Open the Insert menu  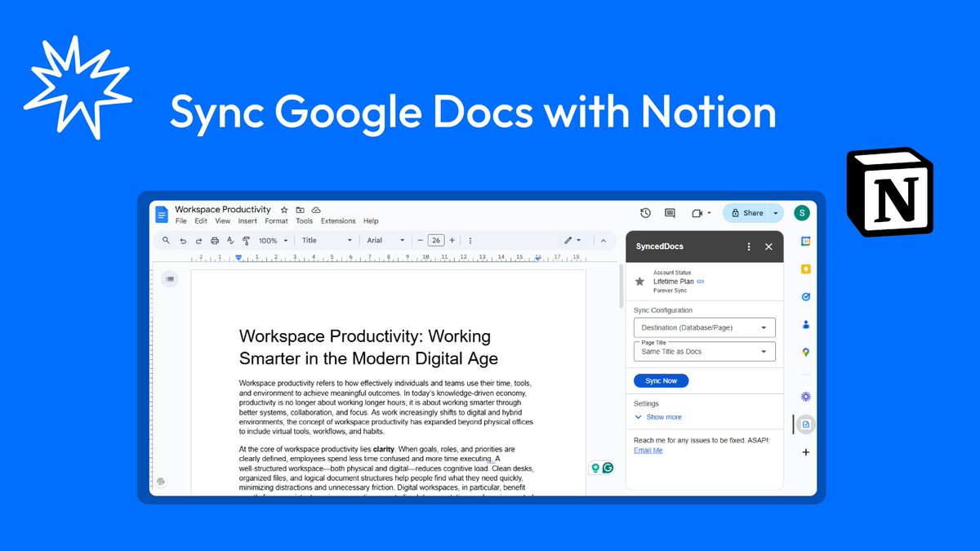tap(247, 221)
